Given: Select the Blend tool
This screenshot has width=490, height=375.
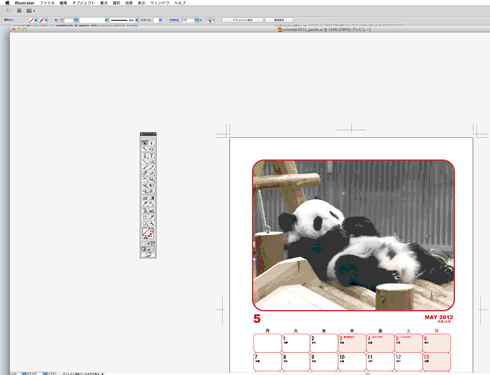Looking at the screenshot, I should [152, 204].
